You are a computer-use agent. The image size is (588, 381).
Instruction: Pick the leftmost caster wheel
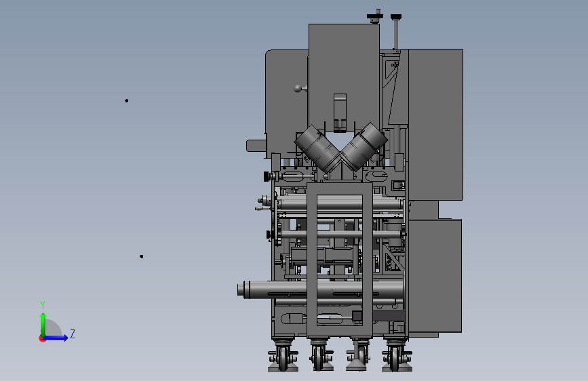tap(283, 359)
